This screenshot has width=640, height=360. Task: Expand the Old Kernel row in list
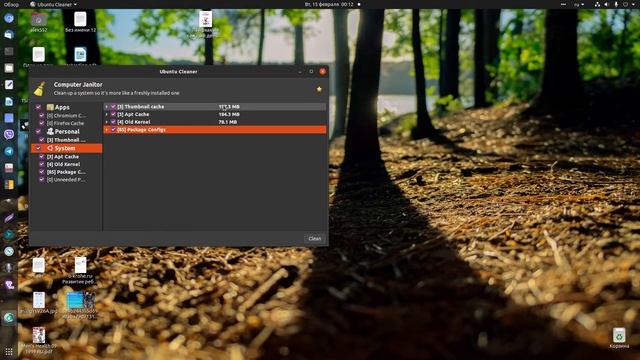(x=107, y=122)
